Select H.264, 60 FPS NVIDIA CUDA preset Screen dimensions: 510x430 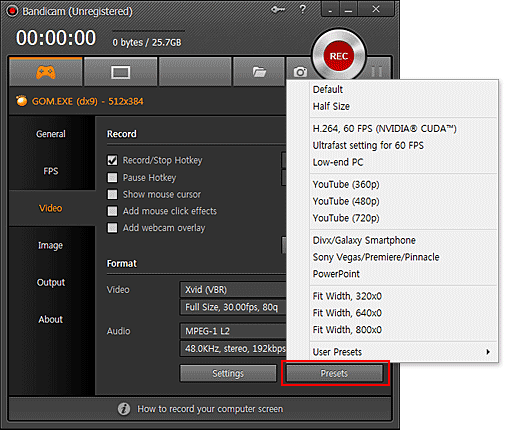(x=404, y=129)
